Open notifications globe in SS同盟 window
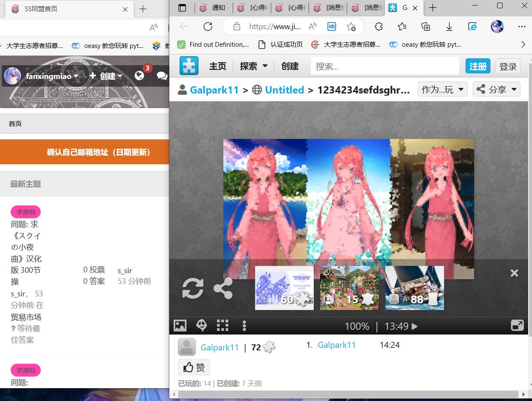The width and height of the screenshot is (532, 401). pyautogui.click(x=139, y=76)
